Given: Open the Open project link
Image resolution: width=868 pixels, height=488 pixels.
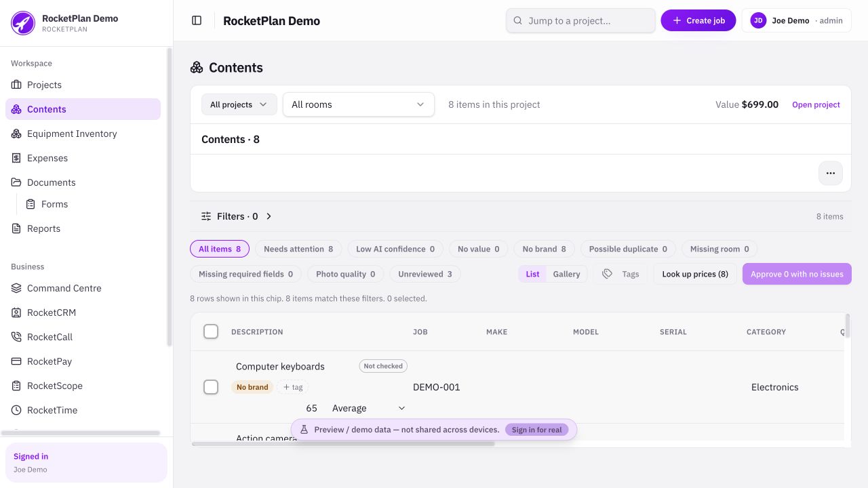Looking at the screenshot, I should 816,104.
